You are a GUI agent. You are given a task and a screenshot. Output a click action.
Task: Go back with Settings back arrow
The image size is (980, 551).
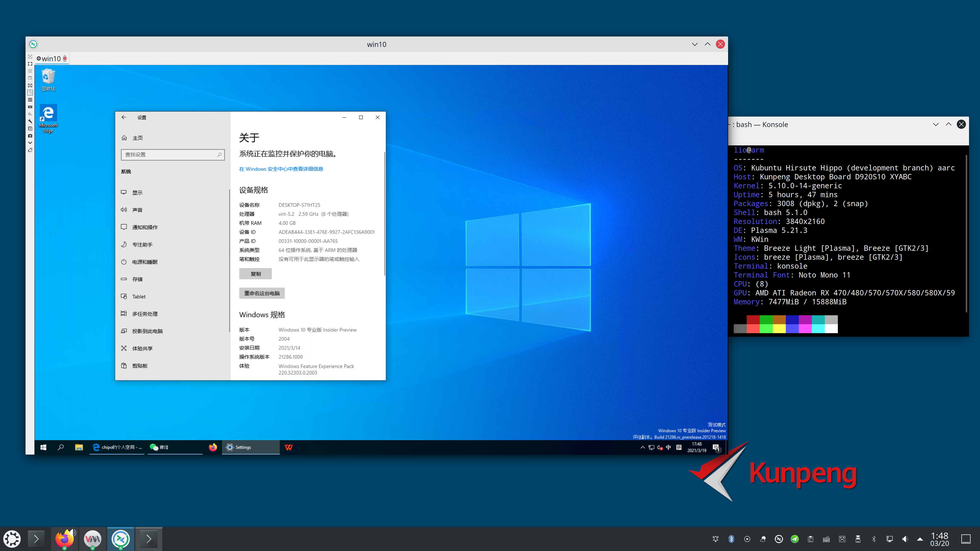pyautogui.click(x=124, y=117)
